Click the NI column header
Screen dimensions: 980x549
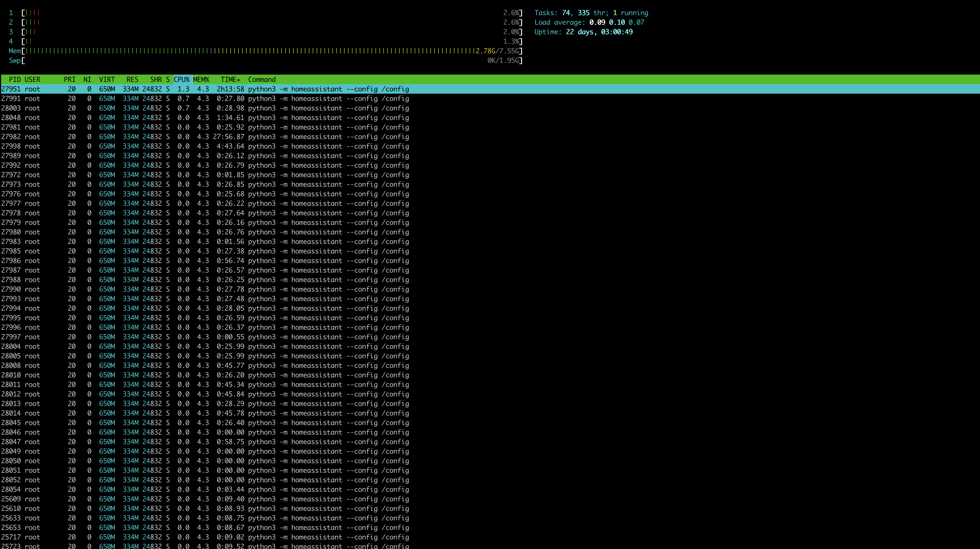point(87,80)
